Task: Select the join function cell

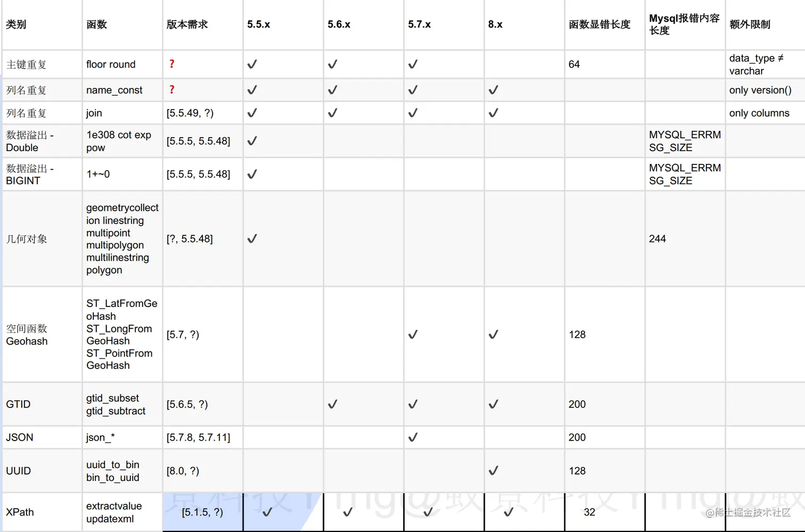Action: [122, 113]
